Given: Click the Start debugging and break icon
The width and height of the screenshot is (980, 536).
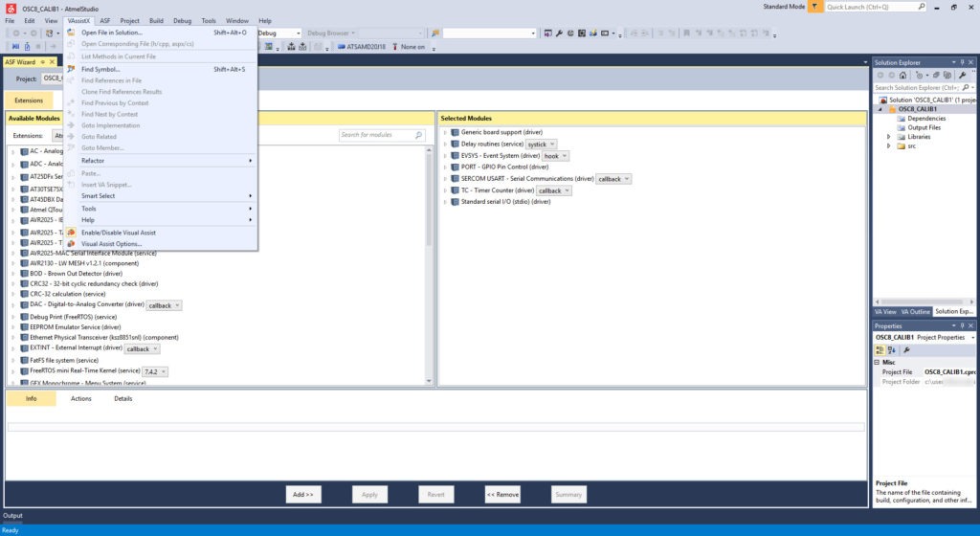Looking at the screenshot, I should point(15,47).
